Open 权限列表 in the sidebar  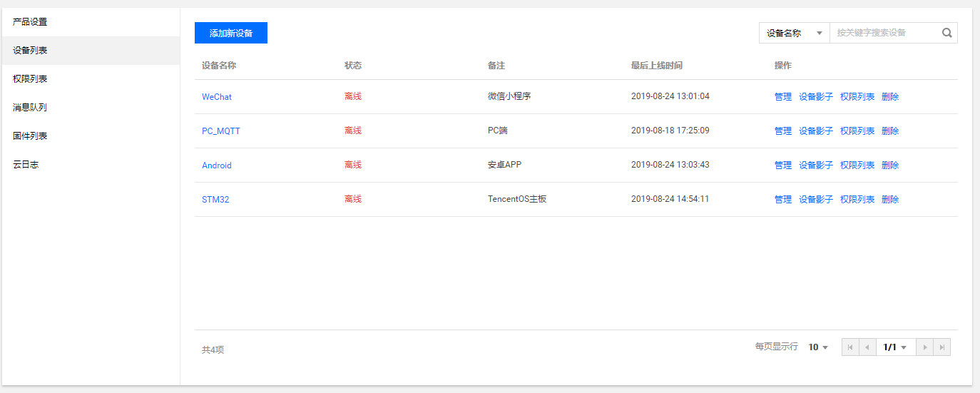click(x=90, y=79)
